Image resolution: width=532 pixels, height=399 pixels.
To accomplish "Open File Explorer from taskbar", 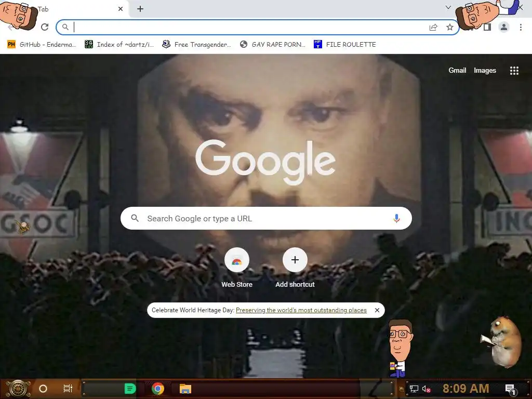I will pos(185,389).
